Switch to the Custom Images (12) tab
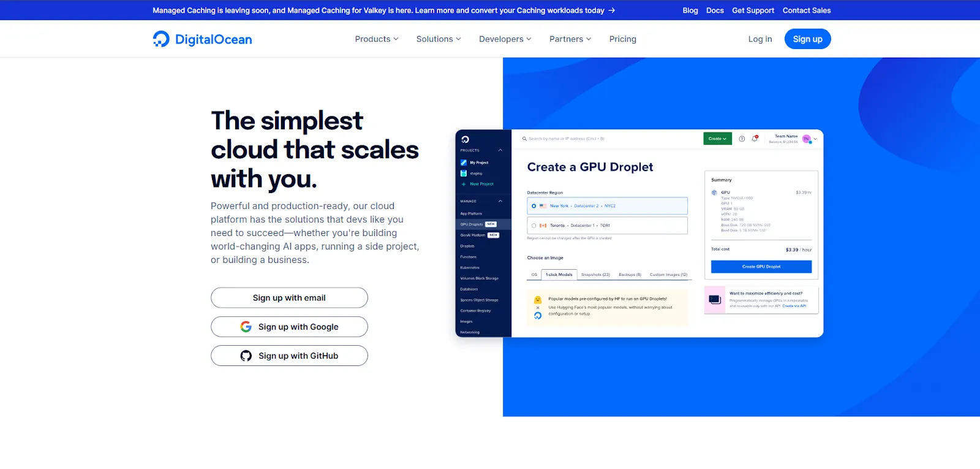This screenshot has width=980, height=469. [668, 275]
